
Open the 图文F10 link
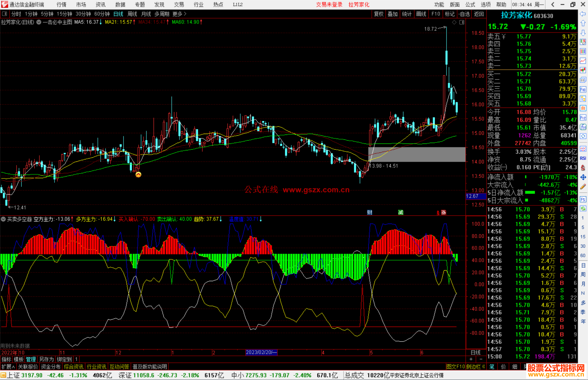(456, 367)
